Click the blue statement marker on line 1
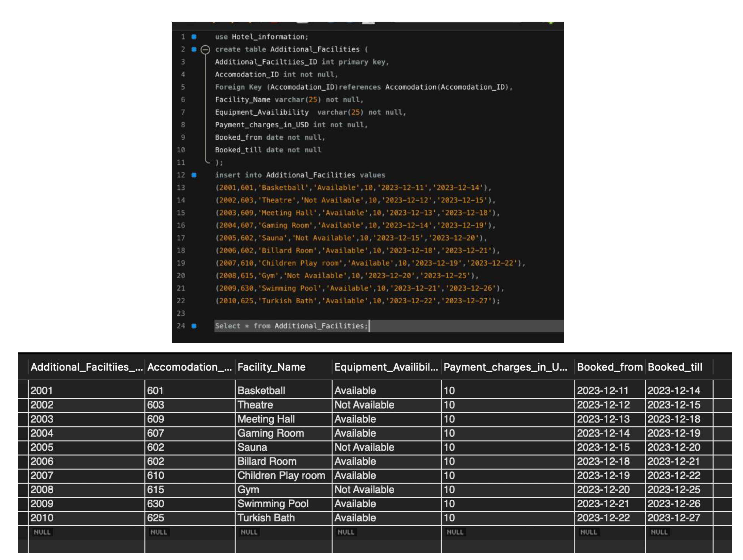Screen dimensions: 743x560 tap(194, 37)
